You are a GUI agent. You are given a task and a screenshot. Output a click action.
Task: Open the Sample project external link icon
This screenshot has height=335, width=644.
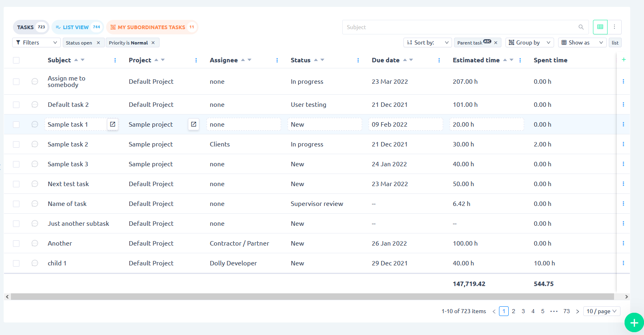point(194,124)
